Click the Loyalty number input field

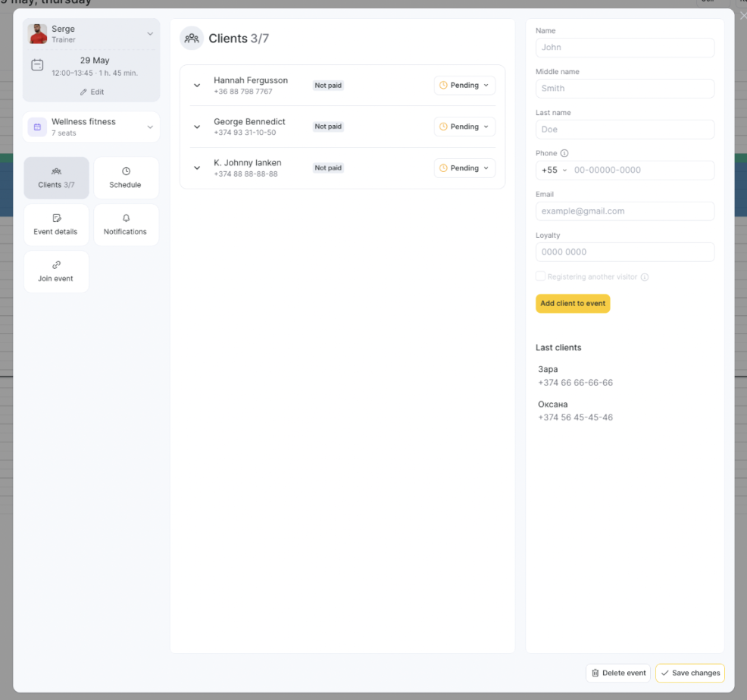[624, 252]
